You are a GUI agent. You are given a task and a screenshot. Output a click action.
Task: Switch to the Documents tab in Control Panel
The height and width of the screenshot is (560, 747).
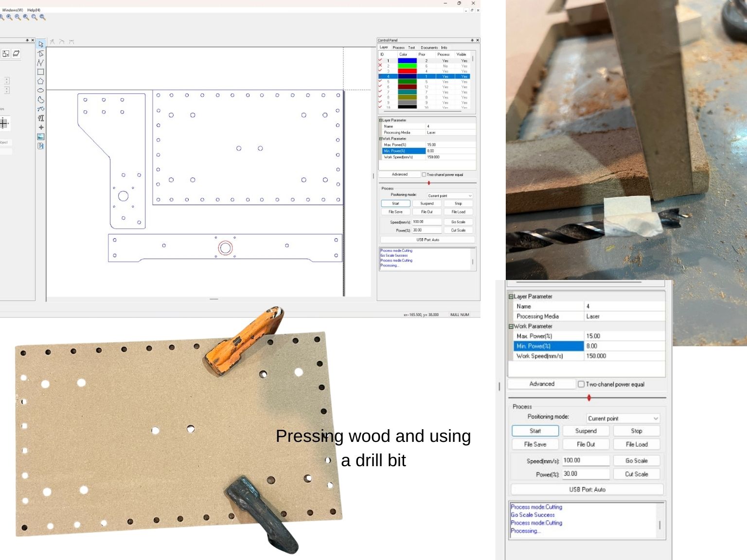pyautogui.click(x=429, y=48)
